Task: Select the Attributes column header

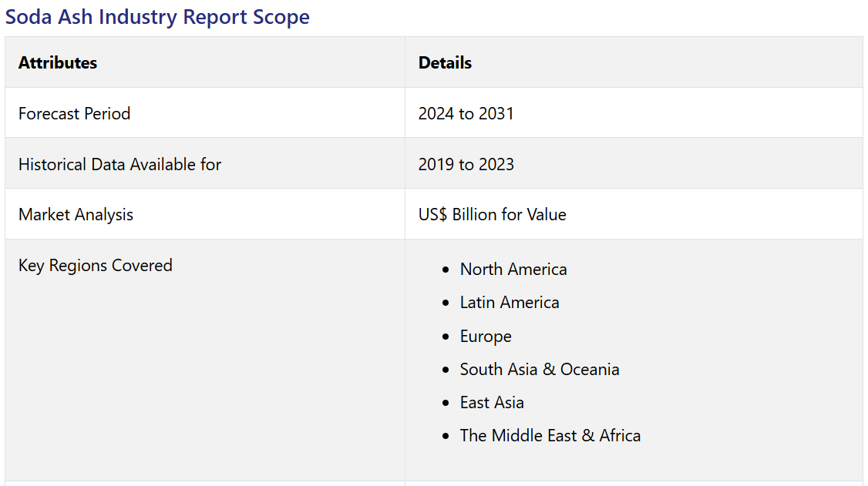Action: coord(58,63)
